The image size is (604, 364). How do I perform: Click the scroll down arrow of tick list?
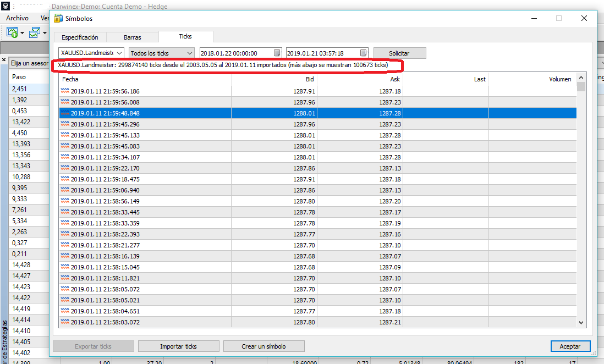click(581, 323)
